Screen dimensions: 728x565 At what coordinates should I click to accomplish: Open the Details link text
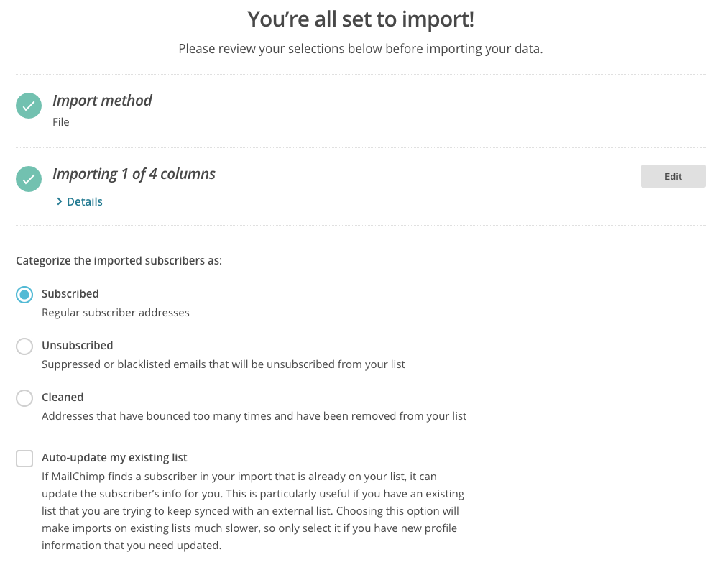tap(85, 202)
